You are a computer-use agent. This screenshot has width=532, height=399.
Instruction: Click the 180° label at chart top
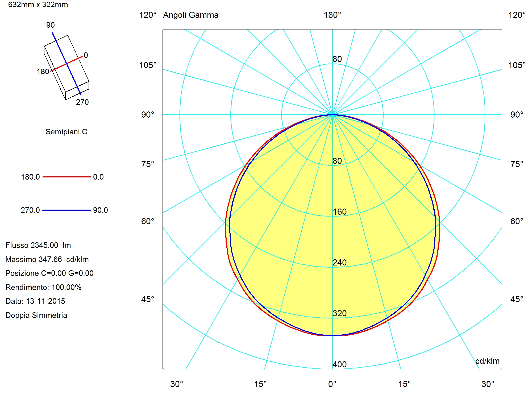pos(332,15)
